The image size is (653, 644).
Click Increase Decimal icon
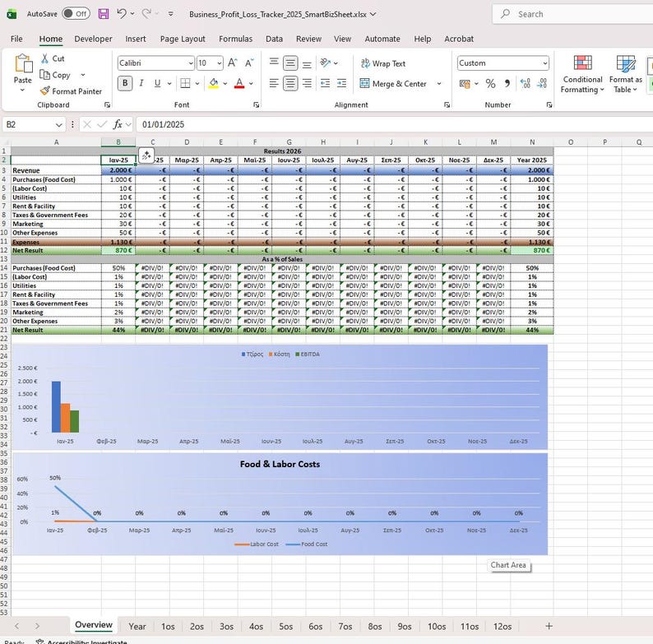[526, 84]
